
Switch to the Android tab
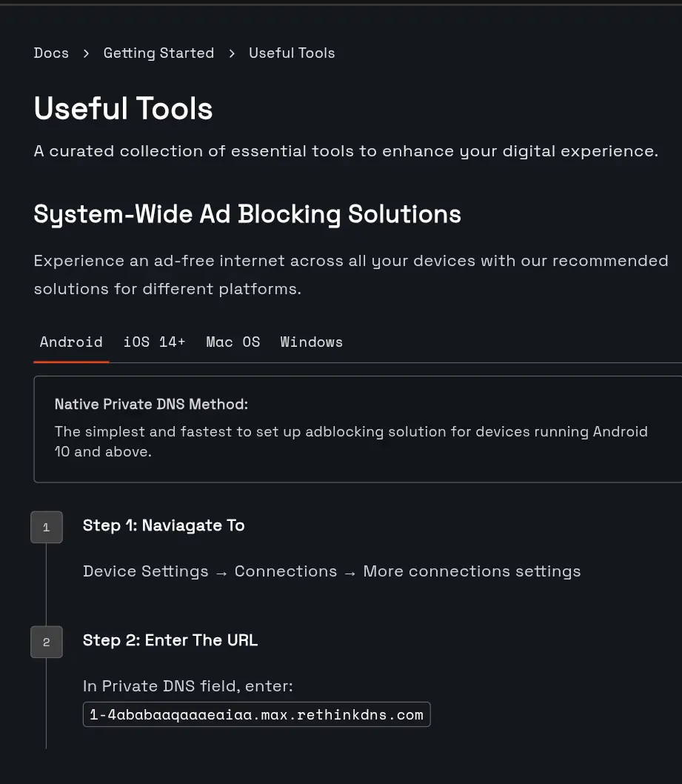[71, 342]
